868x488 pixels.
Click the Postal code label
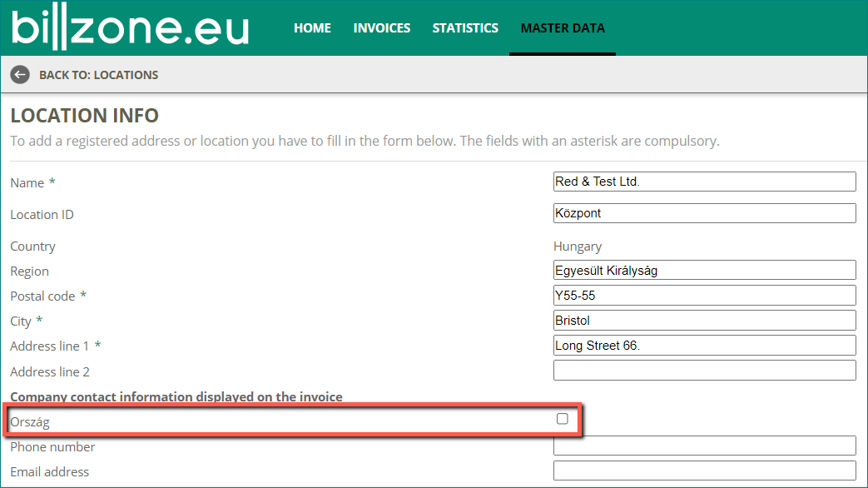pos(42,296)
